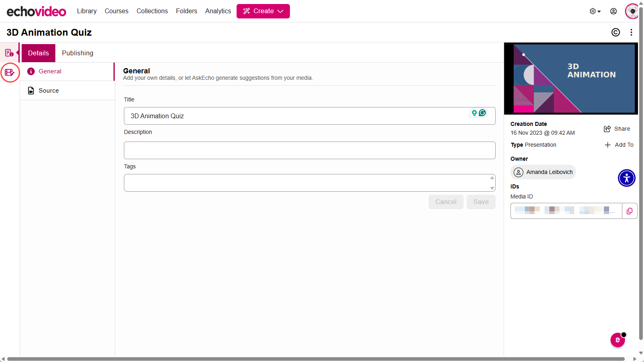Open the three-dot more options menu
644x362 pixels.
tap(631, 32)
